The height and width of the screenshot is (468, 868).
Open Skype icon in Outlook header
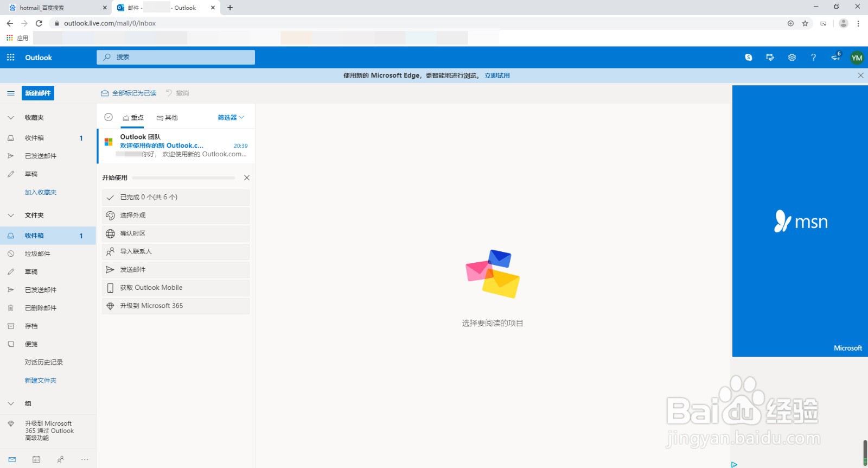click(749, 58)
